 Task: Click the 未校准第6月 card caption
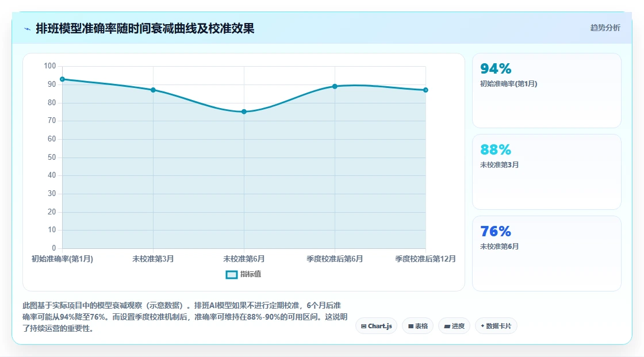point(500,247)
